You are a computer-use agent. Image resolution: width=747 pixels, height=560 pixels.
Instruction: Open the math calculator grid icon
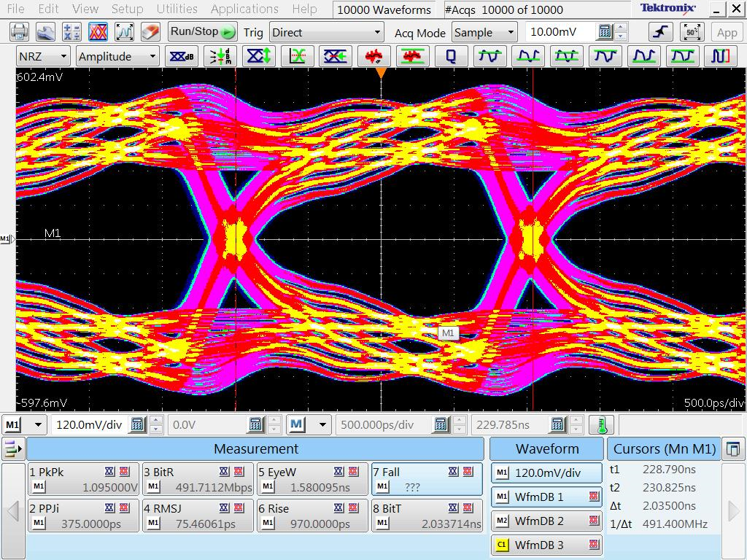pyautogui.click(x=72, y=32)
